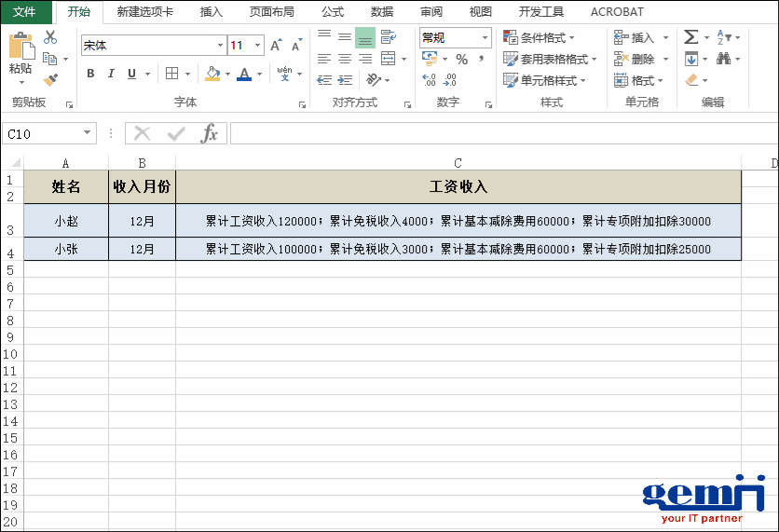
Task: Toggle Bold formatting
Action: click(90, 74)
